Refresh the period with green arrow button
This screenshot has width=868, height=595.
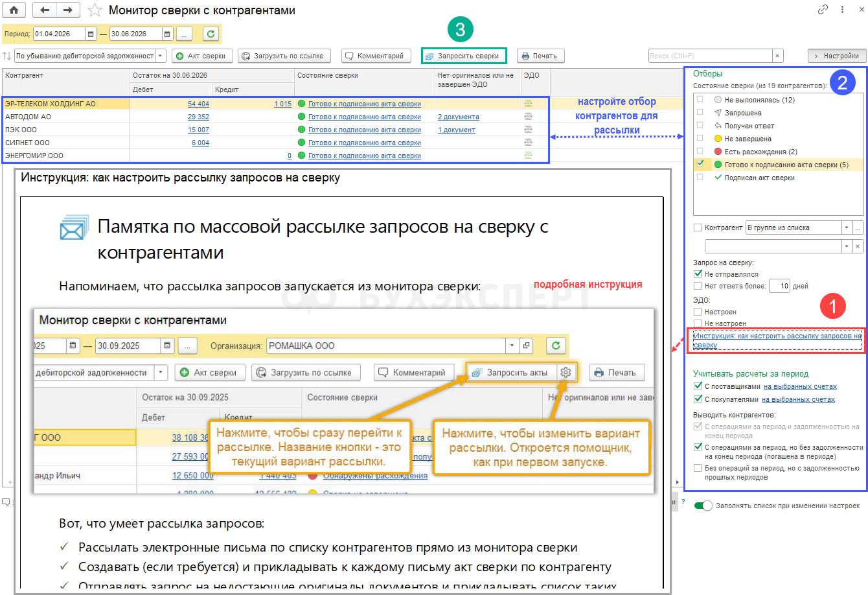pos(211,34)
